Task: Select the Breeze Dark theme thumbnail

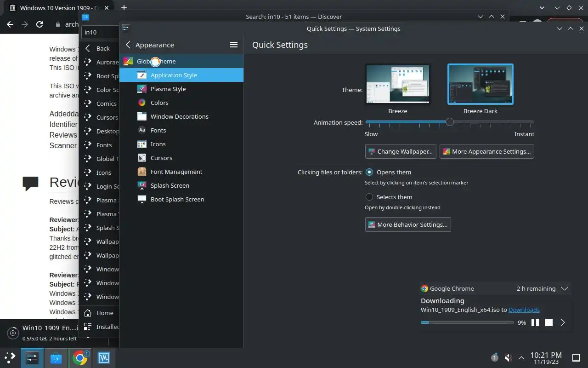Action: 481,84
